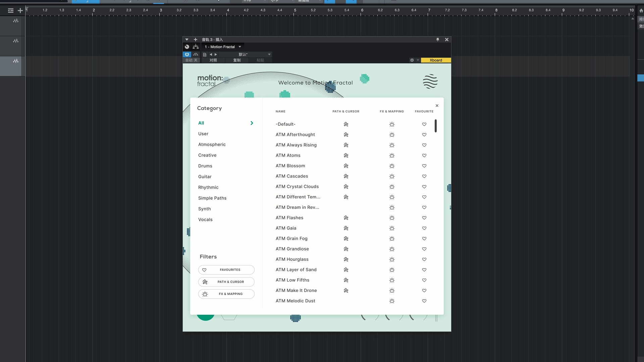The width and height of the screenshot is (644, 362).
Task: Select the Atmospheric category
Action: click(x=212, y=144)
